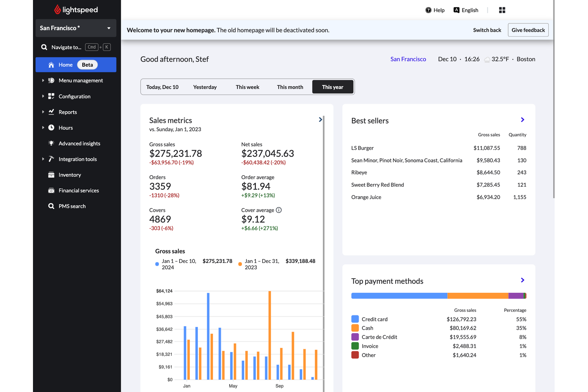Image resolution: width=588 pixels, height=392 pixels.
Task: Open the apps grid icon in the header
Action: point(502,10)
